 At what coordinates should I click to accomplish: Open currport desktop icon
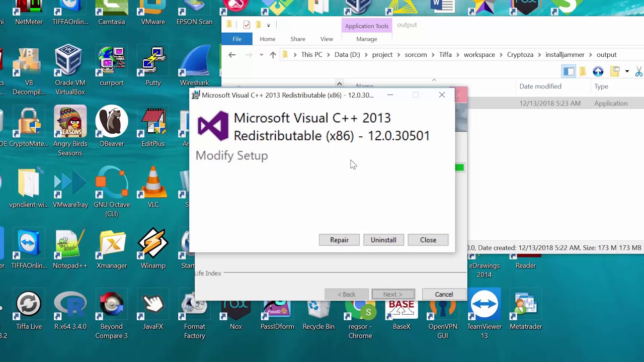tap(111, 66)
